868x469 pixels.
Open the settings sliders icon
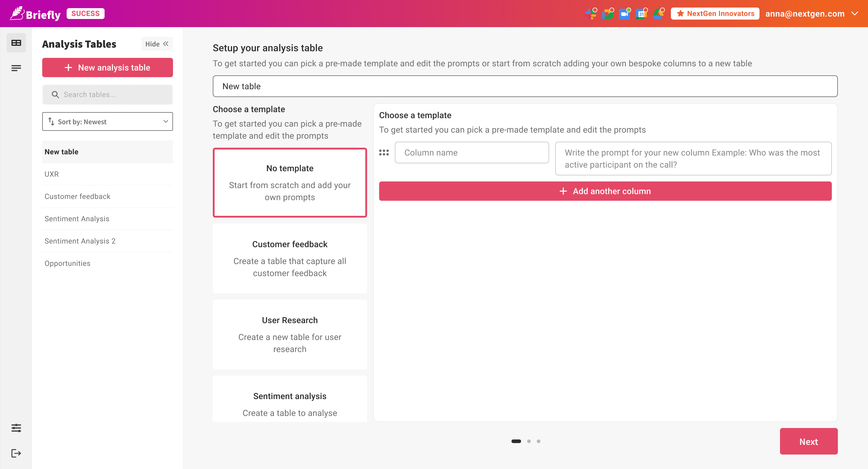[x=16, y=428]
